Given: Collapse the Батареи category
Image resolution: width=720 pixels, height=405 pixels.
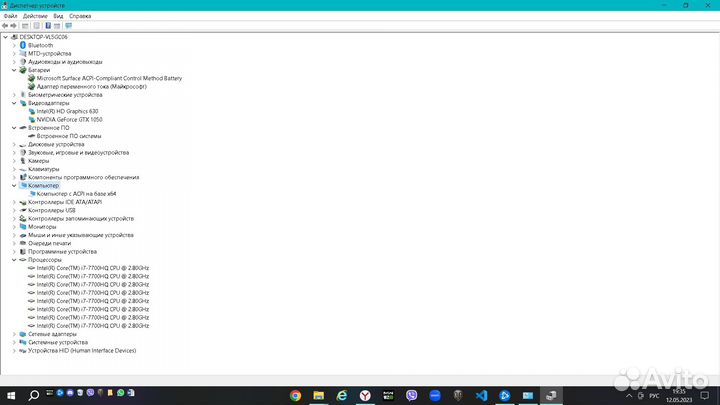Looking at the screenshot, I should coord(14,70).
